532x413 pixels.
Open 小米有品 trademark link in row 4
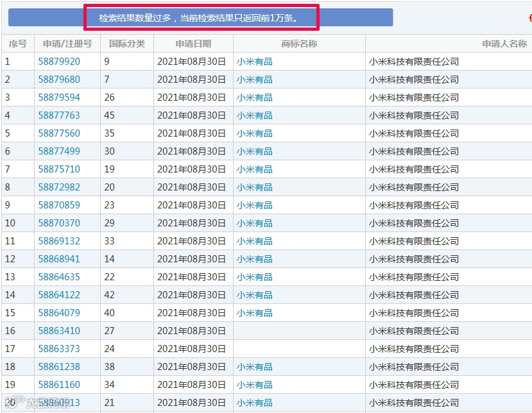[x=255, y=115]
